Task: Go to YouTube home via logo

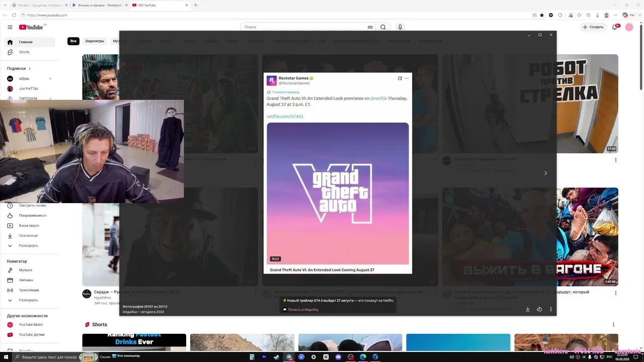Action: (x=31, y=27)
